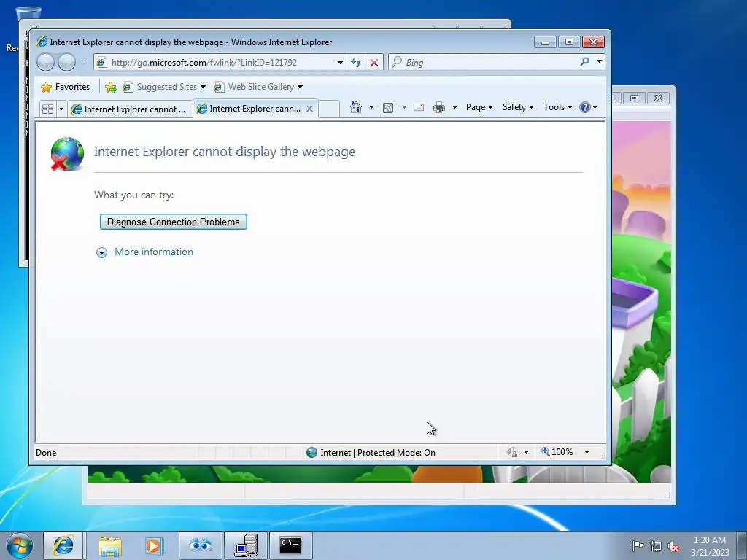The height and width of the screenshot is (560, 747).
Task: Open the search provider dropdown arrow
Action: coord(600,61)
